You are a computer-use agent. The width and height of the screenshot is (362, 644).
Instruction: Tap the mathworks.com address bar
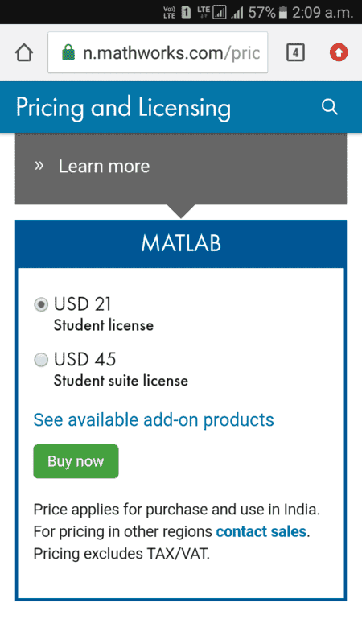158,52
